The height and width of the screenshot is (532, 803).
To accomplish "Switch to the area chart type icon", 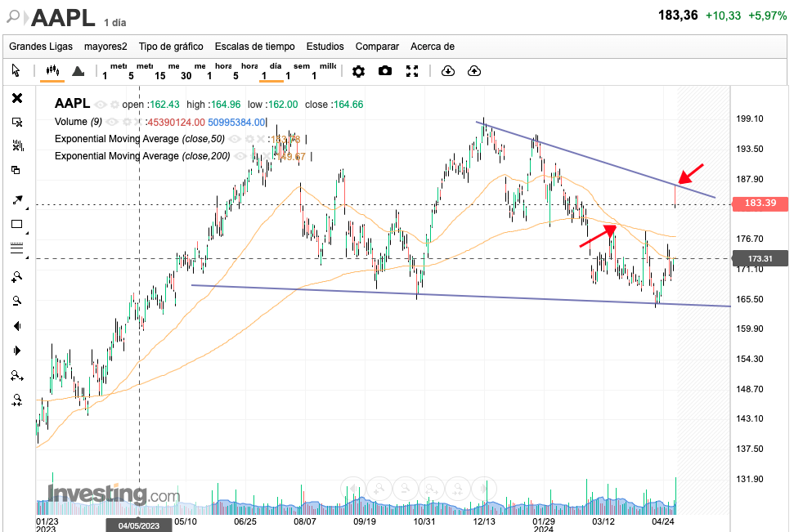I will tap(78, 71).
